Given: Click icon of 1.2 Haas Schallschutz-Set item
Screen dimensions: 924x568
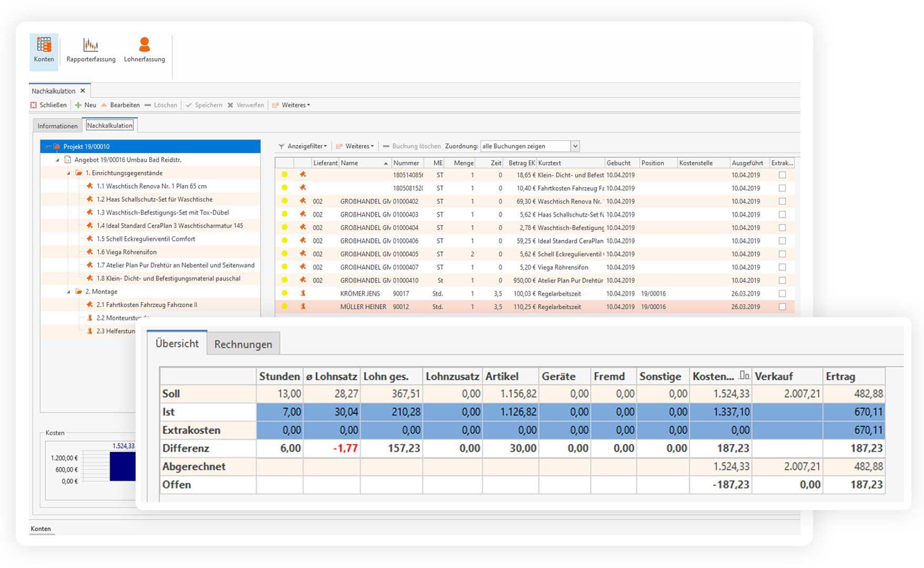Looking at the screenshot, I should 90,199.
